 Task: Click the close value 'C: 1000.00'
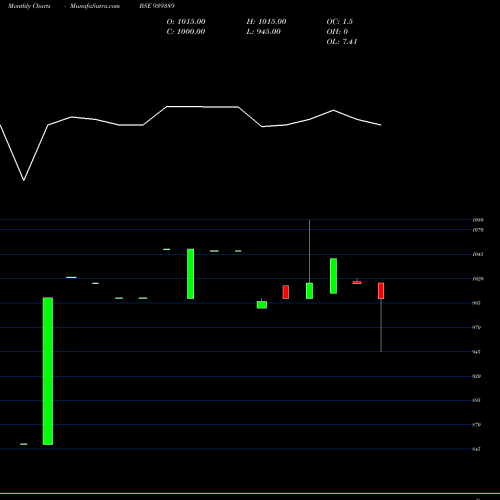pos(186,32)
